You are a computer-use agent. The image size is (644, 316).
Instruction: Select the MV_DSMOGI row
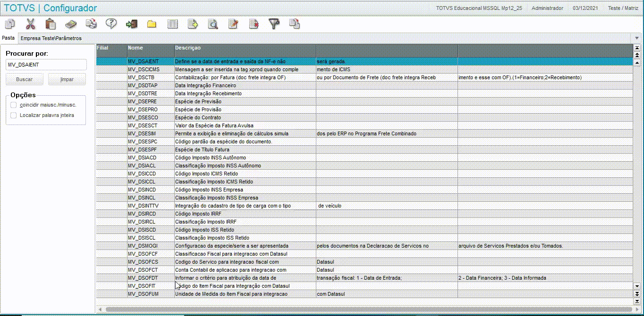364,246
